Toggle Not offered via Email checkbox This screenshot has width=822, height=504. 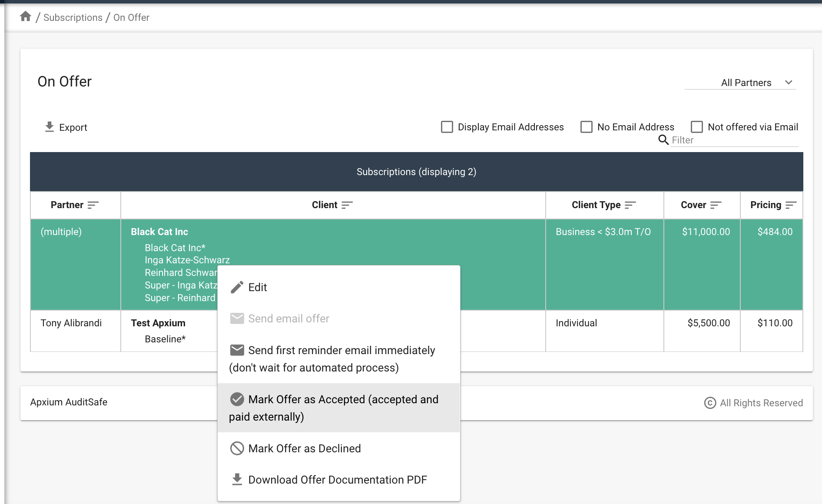[697, 127]
